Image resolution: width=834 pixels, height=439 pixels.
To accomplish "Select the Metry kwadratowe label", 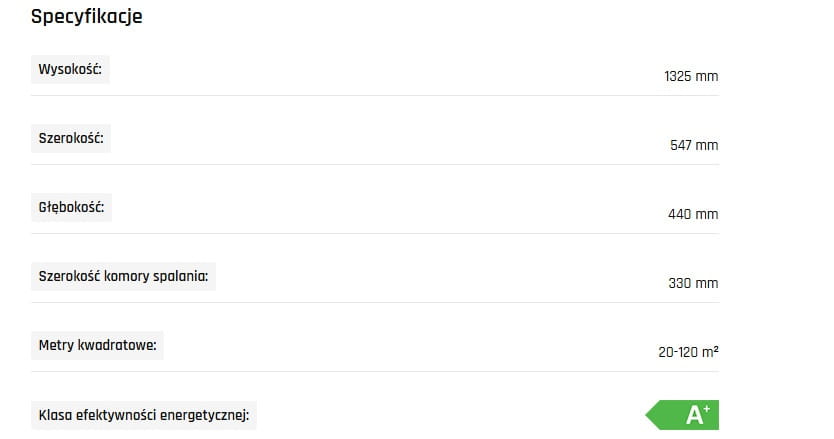I will (x=97, y=346).
